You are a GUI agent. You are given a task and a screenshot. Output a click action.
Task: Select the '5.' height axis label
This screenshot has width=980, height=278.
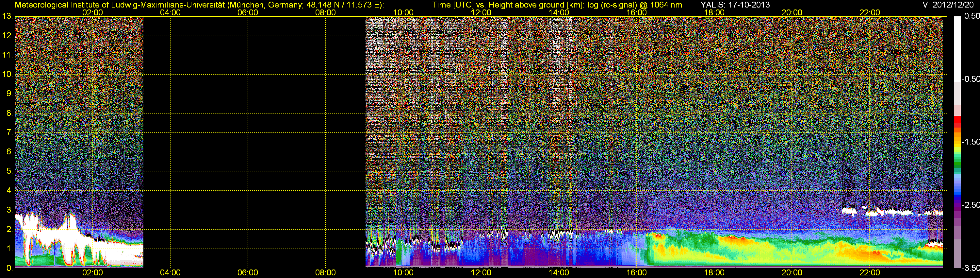9,171
